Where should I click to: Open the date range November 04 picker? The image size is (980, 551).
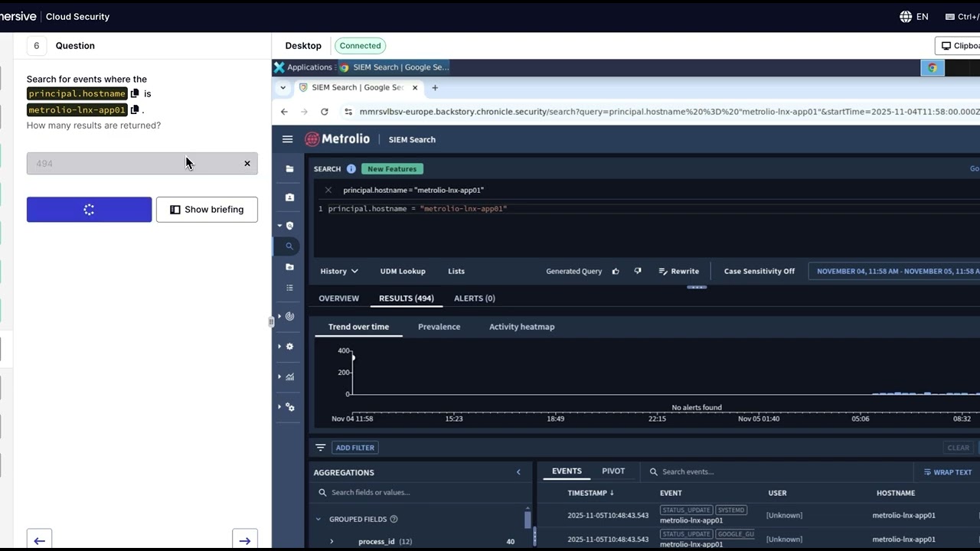894,271
